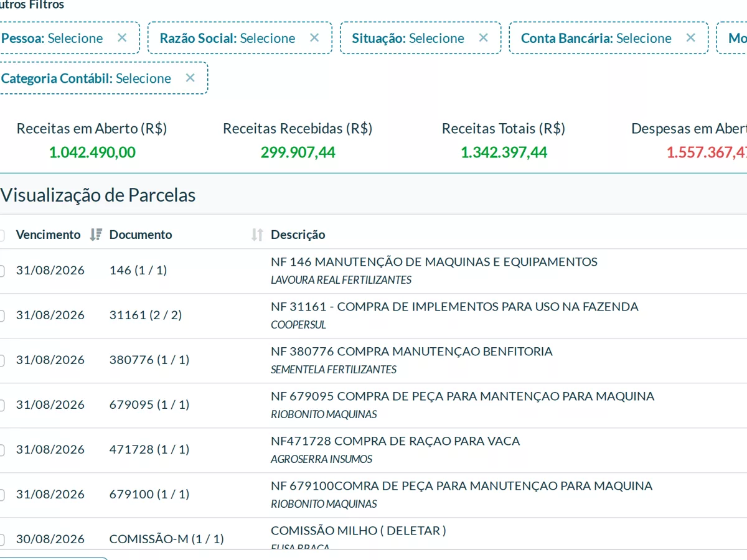This screenshot has height=560, width=747.
Task: Sort by Documento using its sort icon
Action: coord(257,235)
